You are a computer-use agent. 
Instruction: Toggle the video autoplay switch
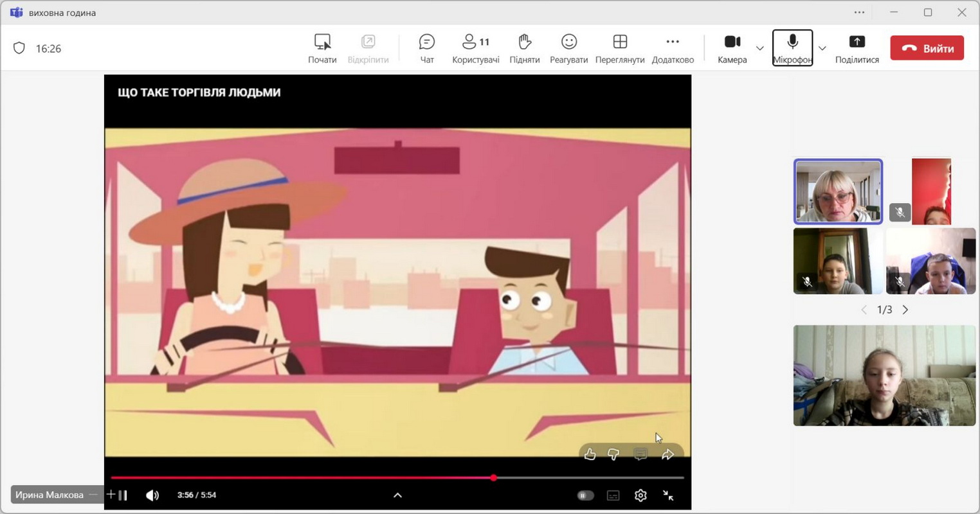pos(585,495)
